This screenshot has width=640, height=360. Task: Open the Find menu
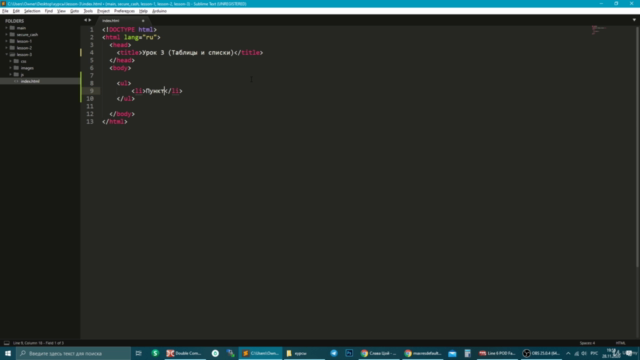pyautogui.click(x=49, y=11)
